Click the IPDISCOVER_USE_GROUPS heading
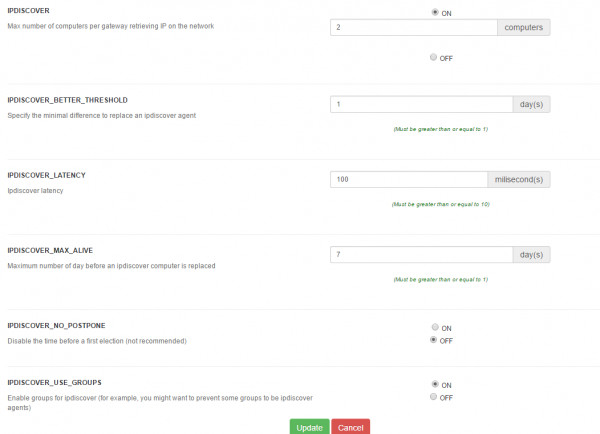This screenshot has height=434, width=600. (x=54, y=383)
